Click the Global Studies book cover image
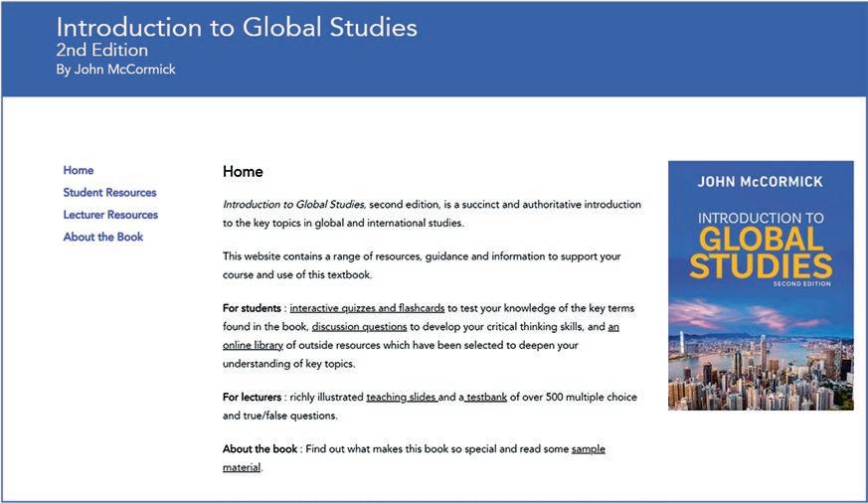The height and width of the screenshot is (503, 868). (761, 285)
